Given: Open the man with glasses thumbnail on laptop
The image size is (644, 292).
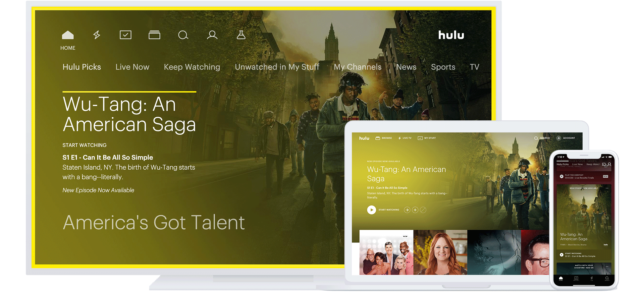Looking at the screenshot, I should click(535, 252).
